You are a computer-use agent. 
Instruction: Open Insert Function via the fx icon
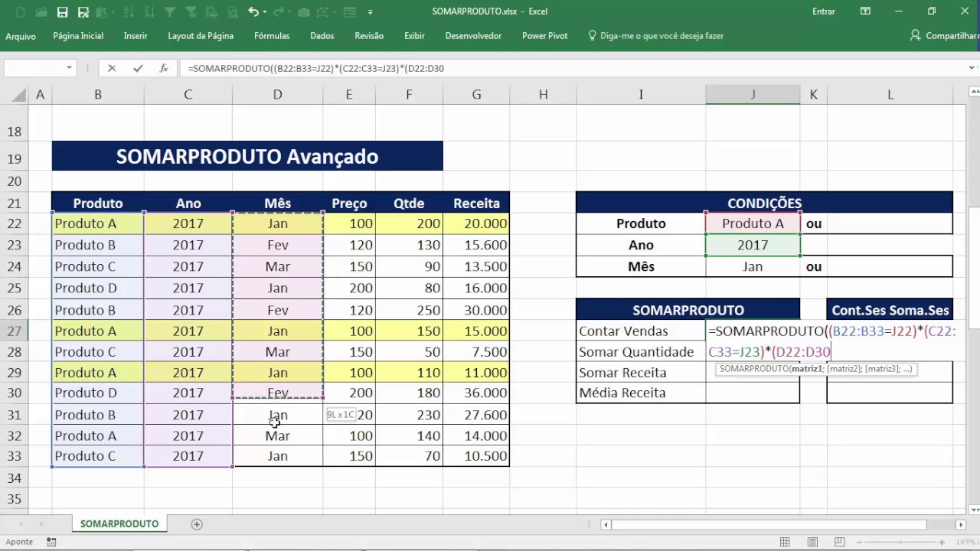[x=163, y=68]
